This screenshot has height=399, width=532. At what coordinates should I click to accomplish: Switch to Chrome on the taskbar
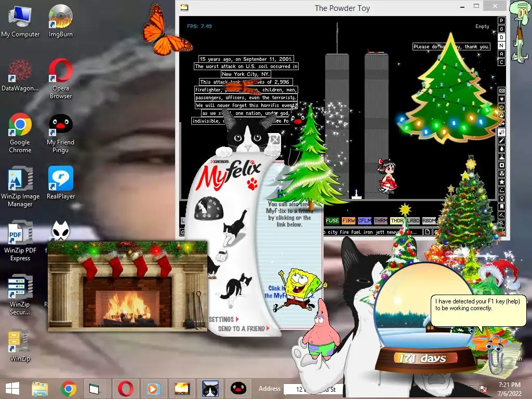click(x=68, y=389)
